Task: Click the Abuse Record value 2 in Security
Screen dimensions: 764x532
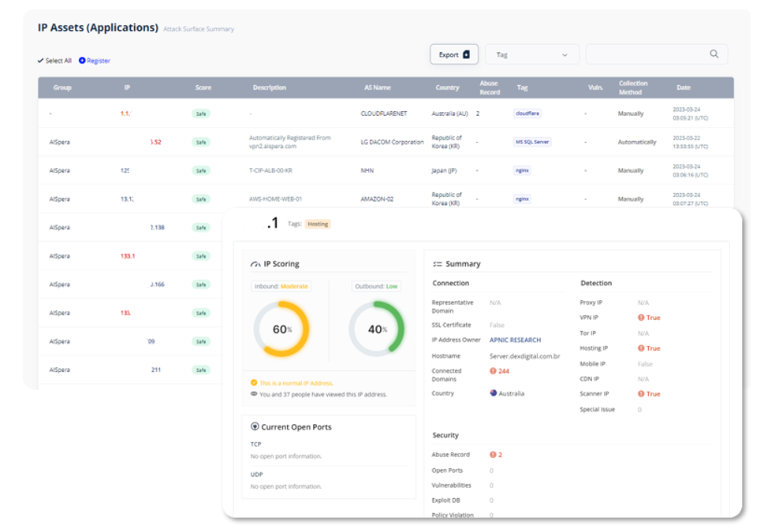Action: [x=500, y=455]
